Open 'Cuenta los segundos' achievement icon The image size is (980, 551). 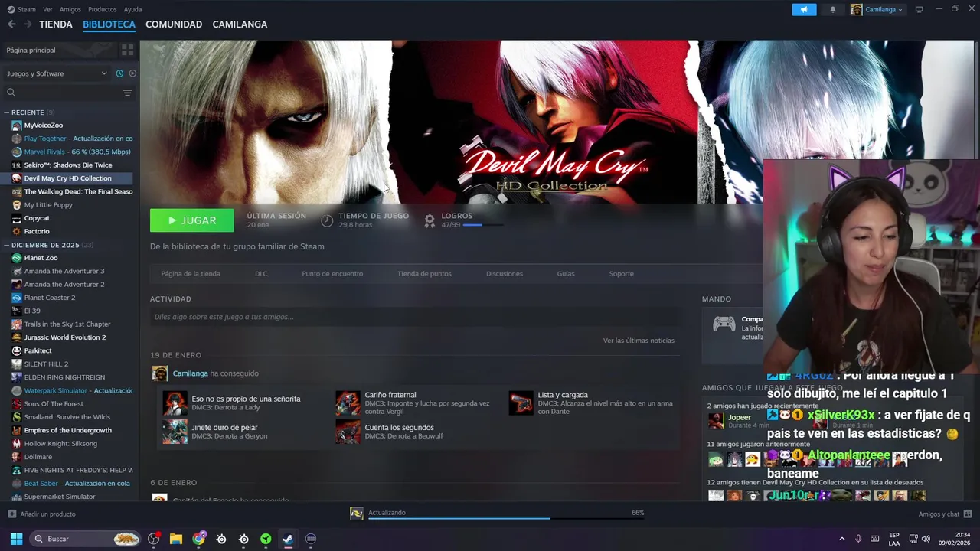348,432
